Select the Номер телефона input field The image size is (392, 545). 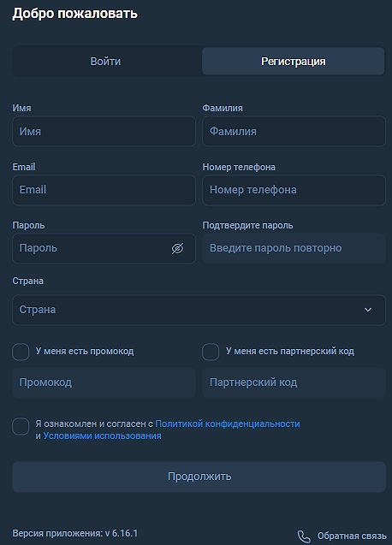(294, 190)
